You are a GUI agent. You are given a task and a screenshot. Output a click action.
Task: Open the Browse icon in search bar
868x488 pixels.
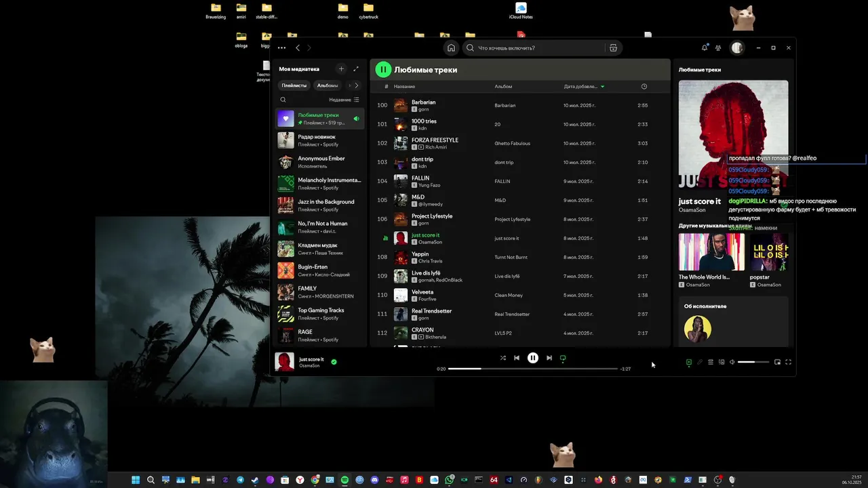pos(613,48)
